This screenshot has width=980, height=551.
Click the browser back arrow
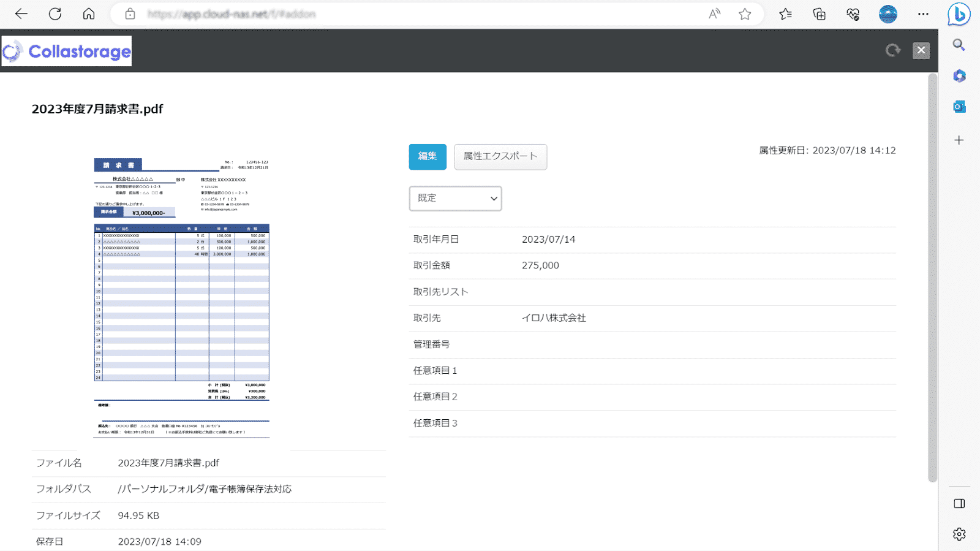pos(21,14)
